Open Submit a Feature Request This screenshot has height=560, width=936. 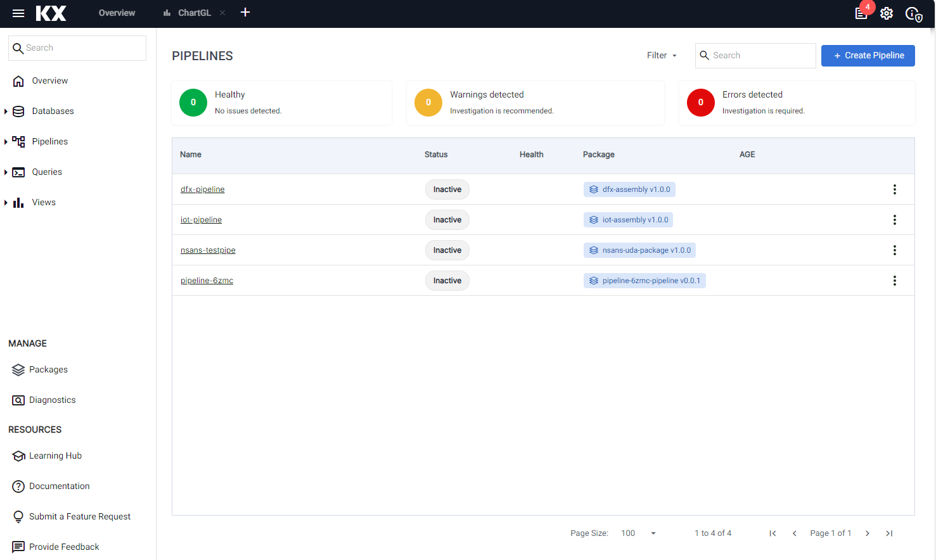coord(80,517)
